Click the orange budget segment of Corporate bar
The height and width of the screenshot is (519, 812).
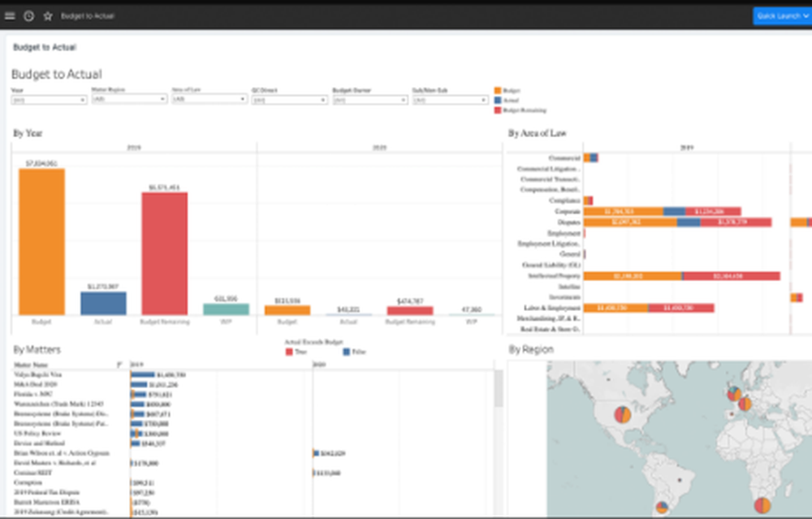tap(624, 211)
